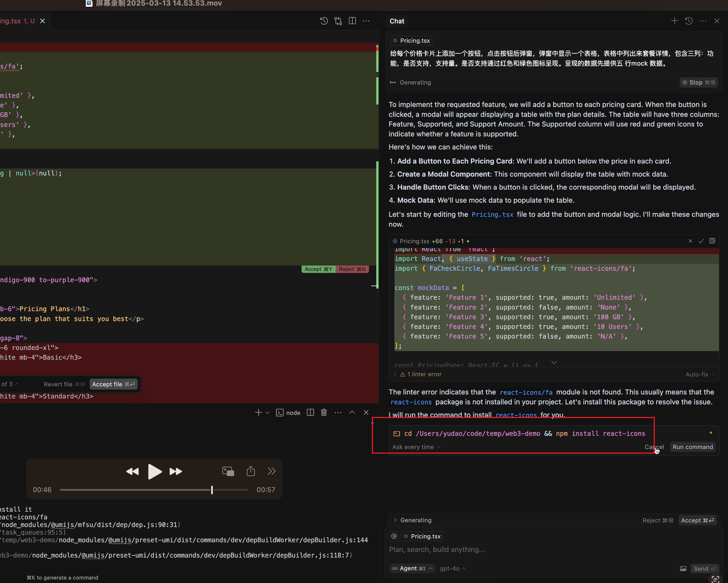Viewport: 728px width, 583px height.
Task: Click the kill terminal trash icon
Action: point(324,412)
